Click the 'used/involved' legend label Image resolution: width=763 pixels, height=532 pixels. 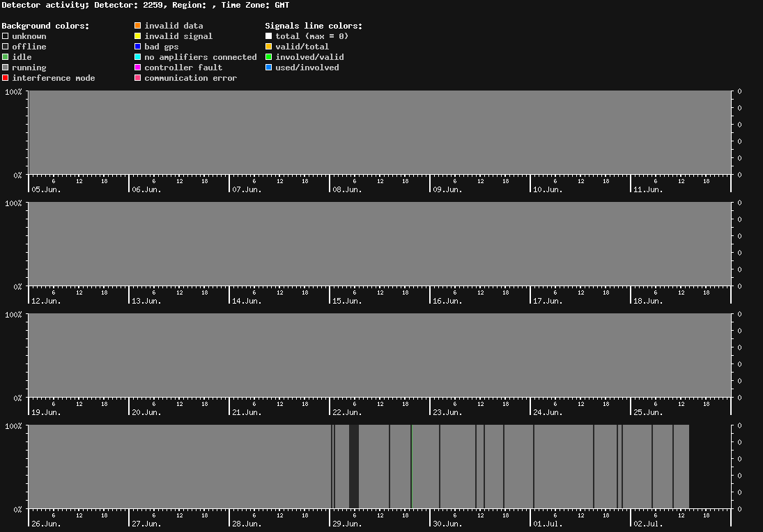coord(307,68)
